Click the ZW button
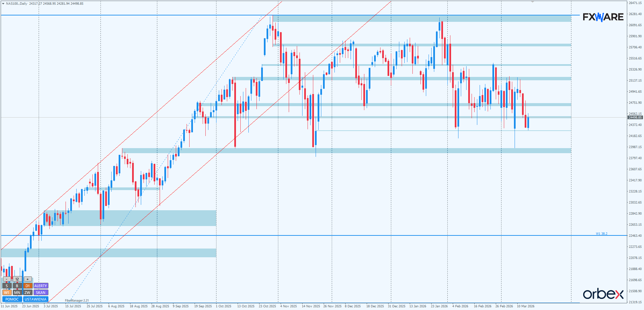Viewport: 644px width, 310px height. point(28,293)
